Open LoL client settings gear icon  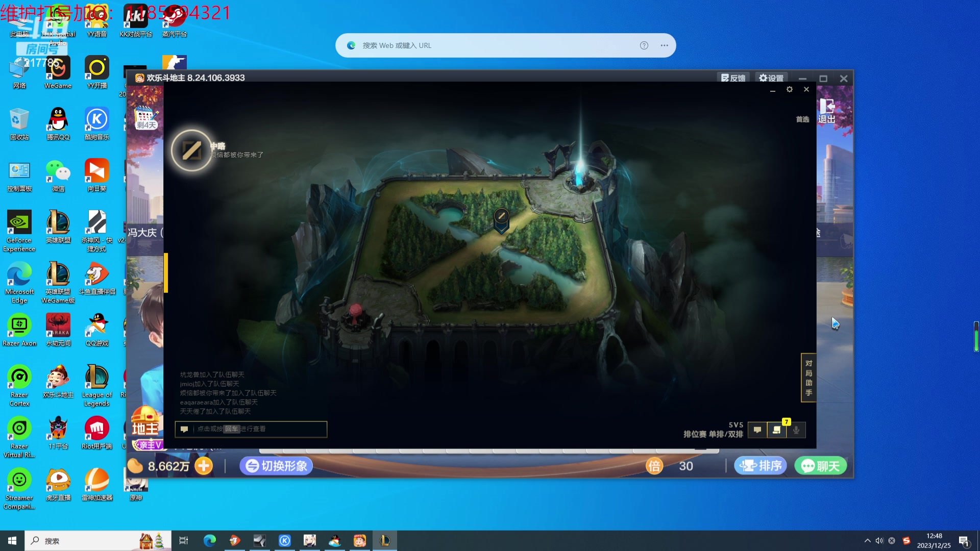pos(790,89)
